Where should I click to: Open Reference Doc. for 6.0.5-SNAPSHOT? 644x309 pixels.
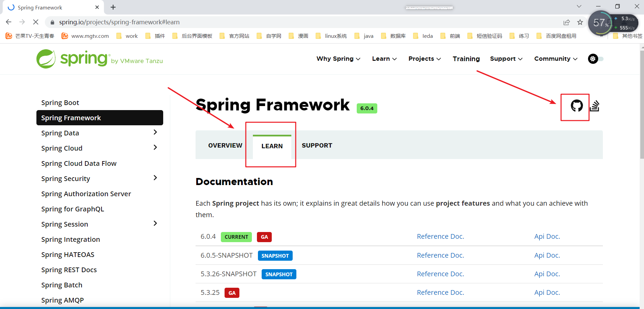click(x=440, y=255)
